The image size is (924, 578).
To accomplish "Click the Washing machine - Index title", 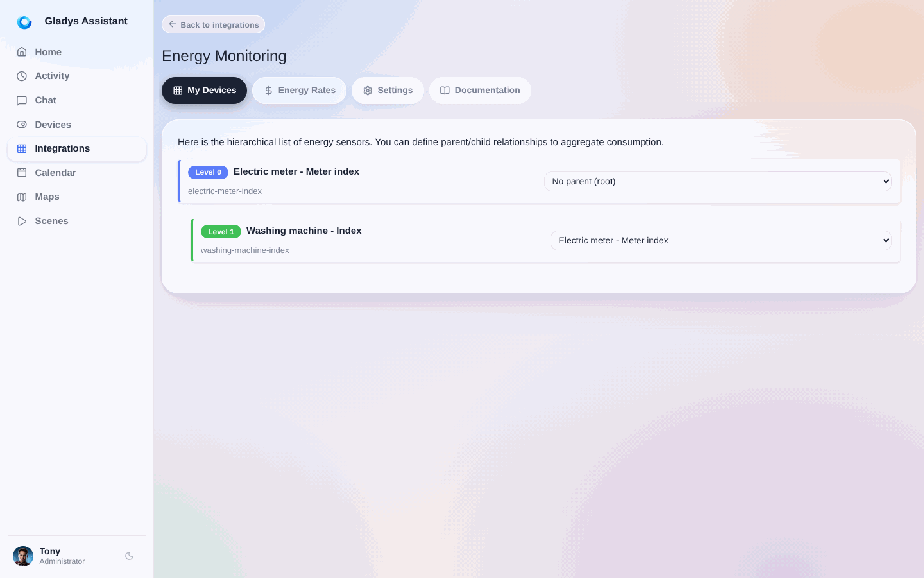I will [304, 231].
